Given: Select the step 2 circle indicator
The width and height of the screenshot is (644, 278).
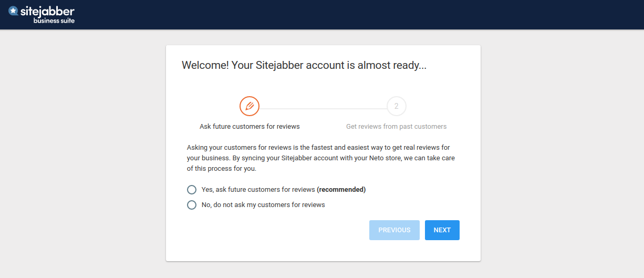Looking at the screenshot, I should (397, 106).
